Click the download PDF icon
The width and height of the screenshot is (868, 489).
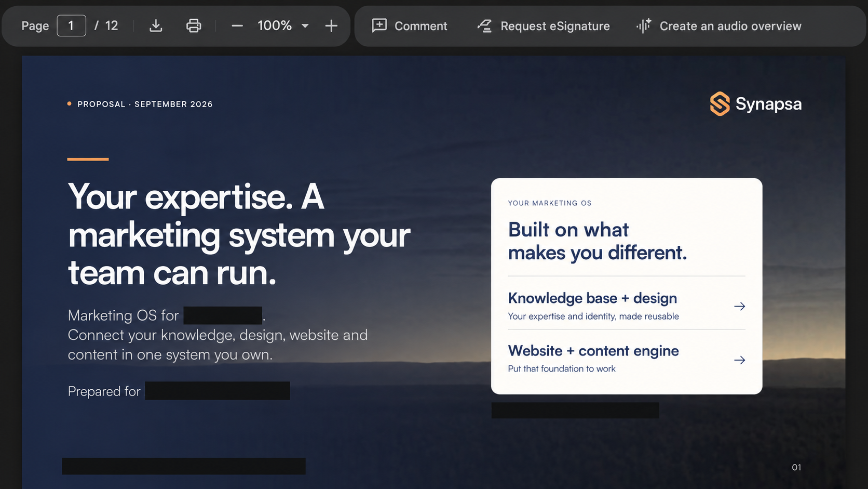tap(156, 25)
